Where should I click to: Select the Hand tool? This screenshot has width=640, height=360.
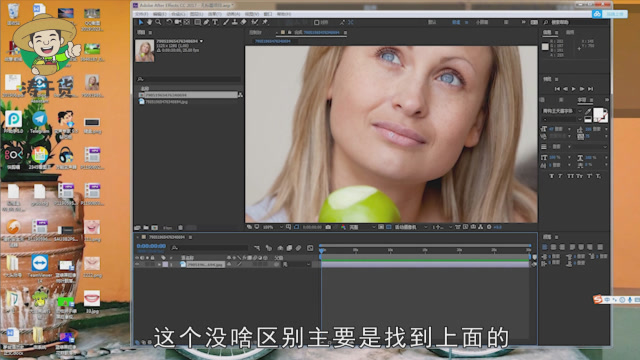tap(149, 22)
